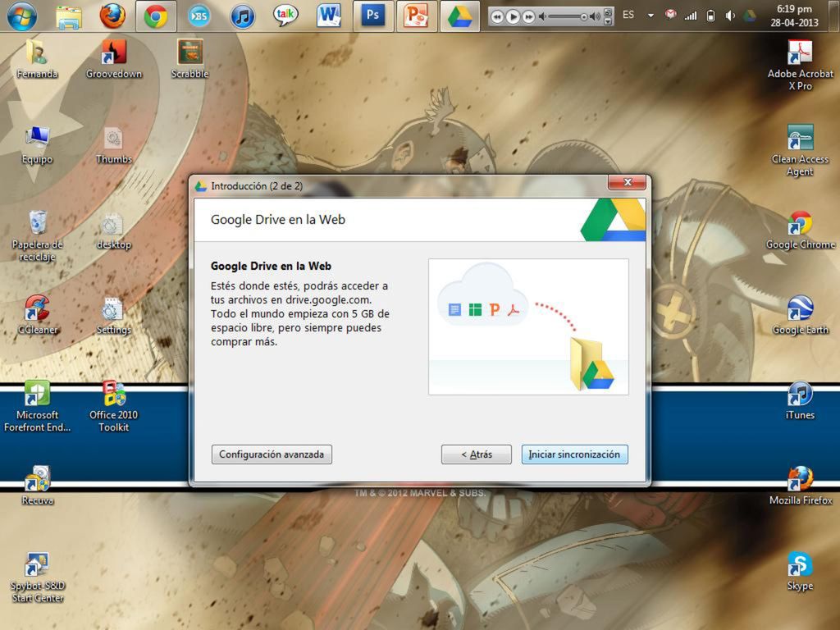This screenshot has width=840, height=630.
Task: Click Iniciar sincronización button
Action: coord(574,454)
